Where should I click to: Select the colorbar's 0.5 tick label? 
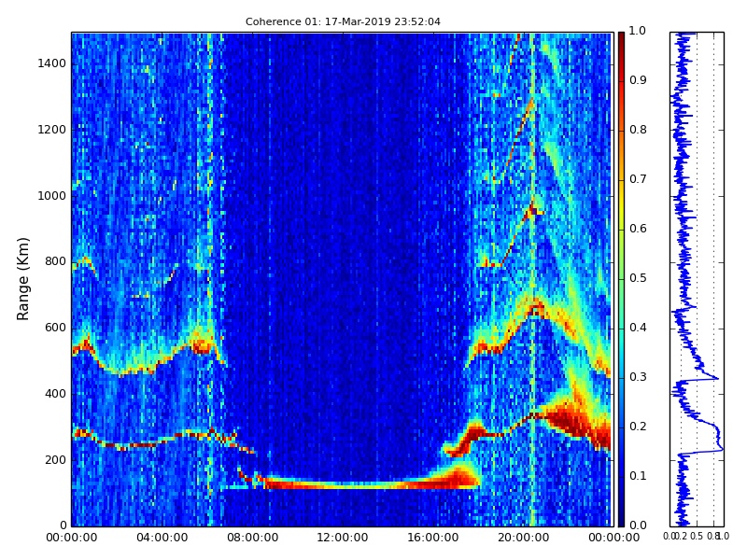(x=638, y=278)
